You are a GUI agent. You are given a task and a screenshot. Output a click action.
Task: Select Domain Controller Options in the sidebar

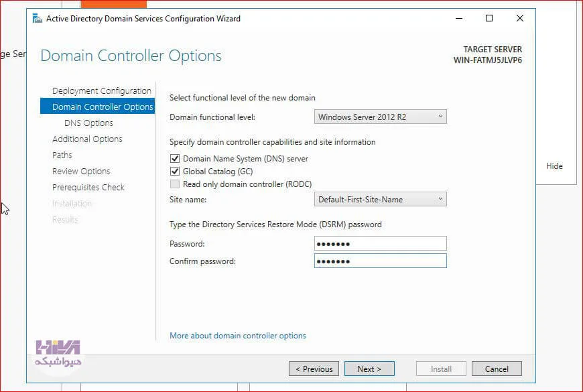pos(97,107)
